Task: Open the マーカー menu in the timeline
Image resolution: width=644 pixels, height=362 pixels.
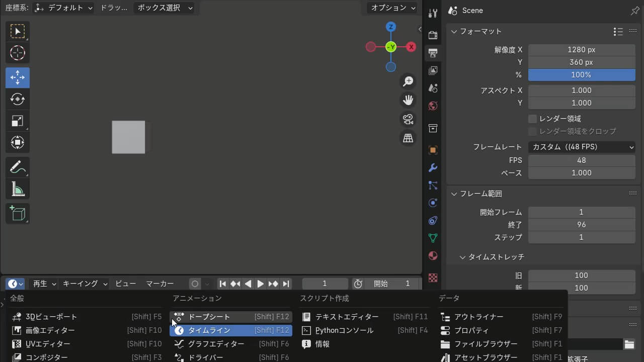Action: point(160,284)
